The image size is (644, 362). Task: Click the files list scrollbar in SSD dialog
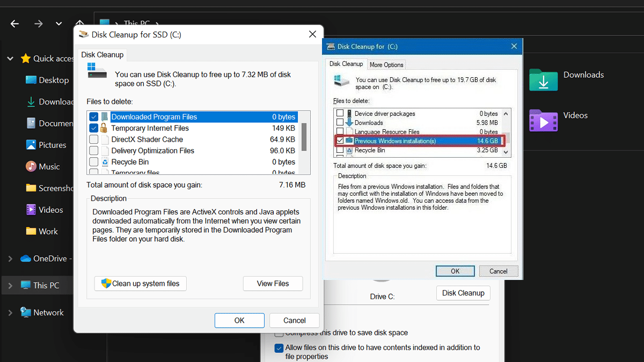tap(304, 137)
